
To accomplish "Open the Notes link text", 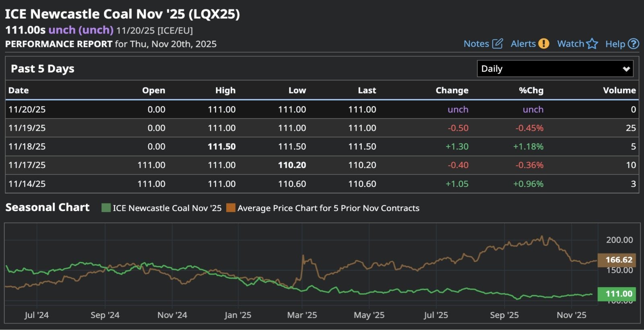I will click(x=476, y=44).
